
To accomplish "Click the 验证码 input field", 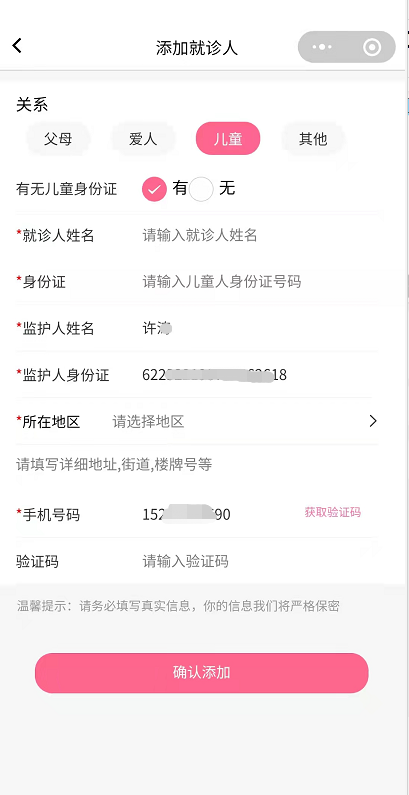I will pos(258,561).
